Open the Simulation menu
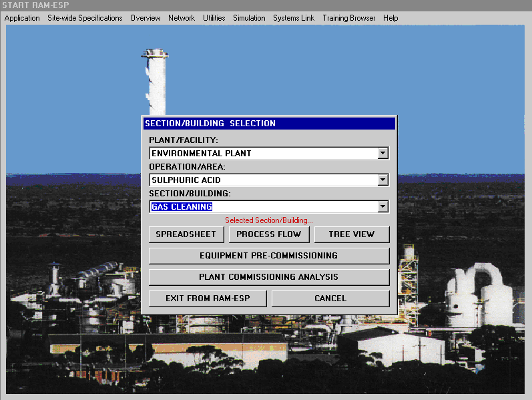 click(249, 18)
